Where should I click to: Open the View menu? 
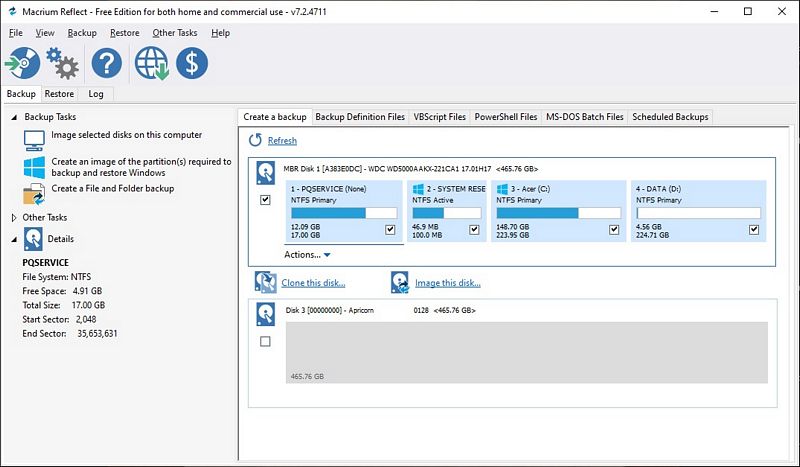(x=45, y=33)
